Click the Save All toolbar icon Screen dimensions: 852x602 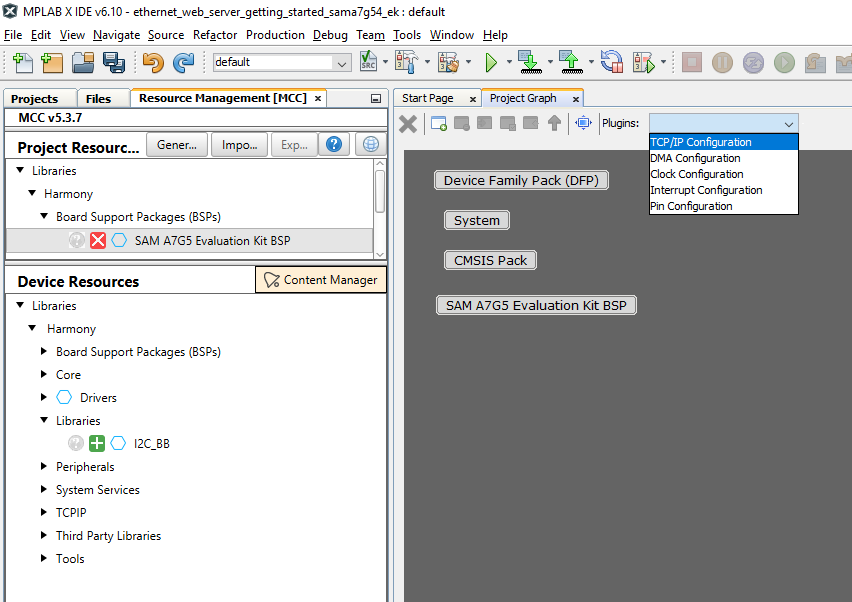(114, 62)
